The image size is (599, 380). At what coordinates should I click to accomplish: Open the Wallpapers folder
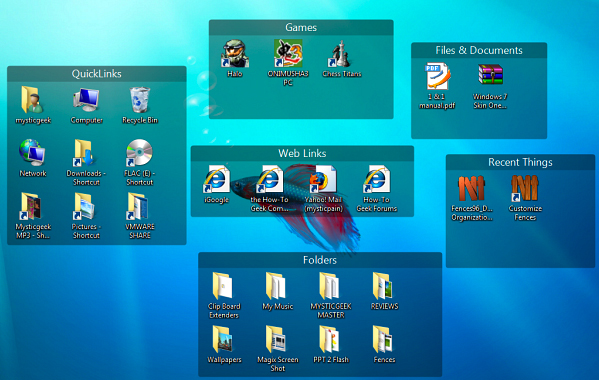point(223,339)
